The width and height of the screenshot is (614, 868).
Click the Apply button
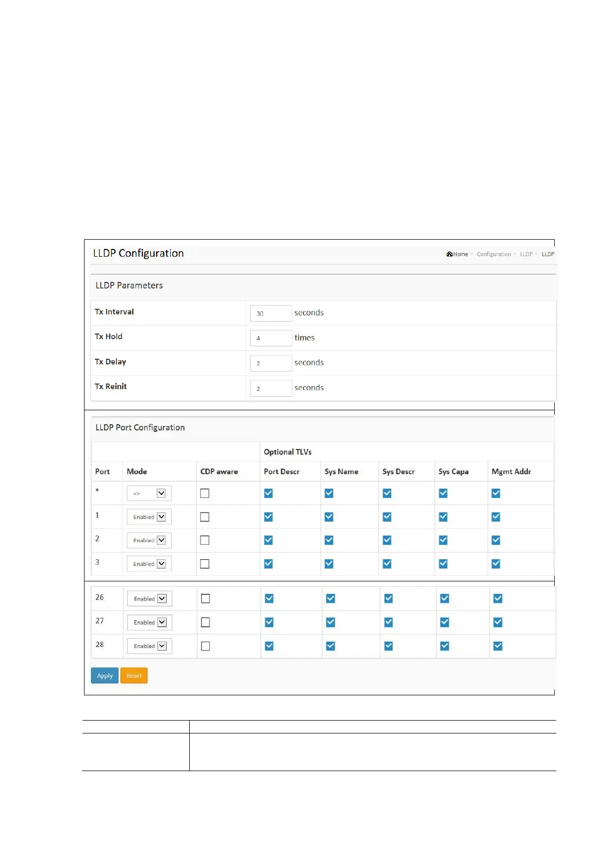[105, 675]
